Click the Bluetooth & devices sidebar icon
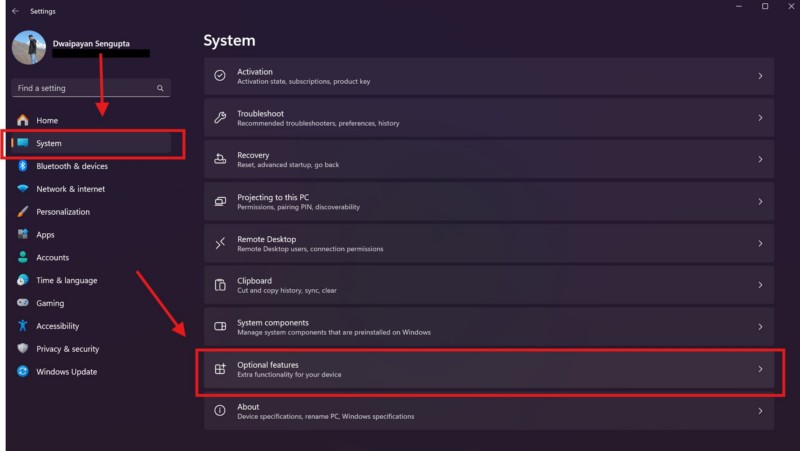The height and width of the screenshot is (451, 800). coord(22,166)
